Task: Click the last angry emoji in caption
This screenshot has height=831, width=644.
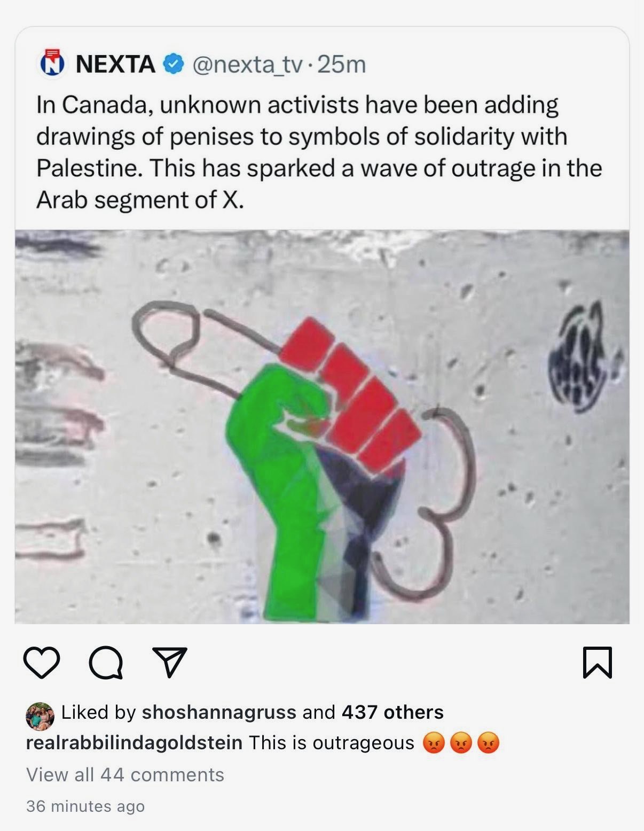Action: [x=488, y=743]
